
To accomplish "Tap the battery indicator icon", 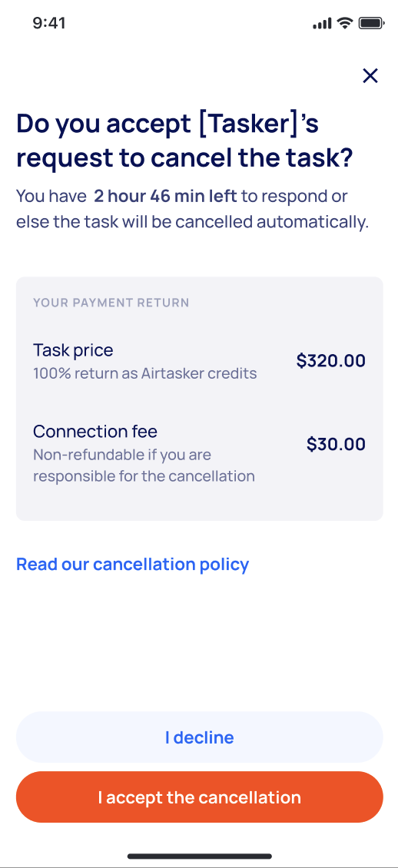I will (371, 23).
